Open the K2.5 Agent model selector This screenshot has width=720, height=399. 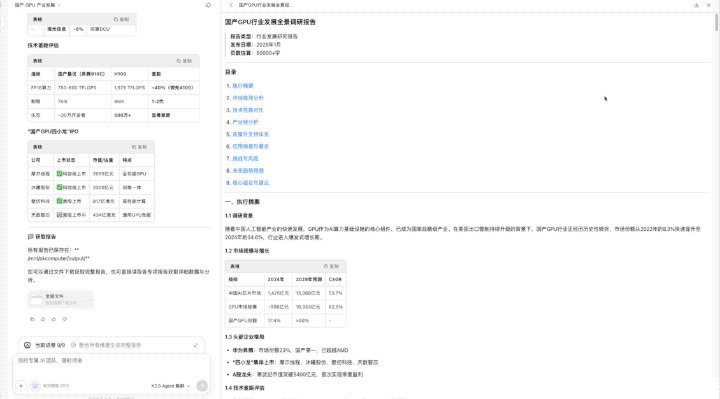pos(170,386)
